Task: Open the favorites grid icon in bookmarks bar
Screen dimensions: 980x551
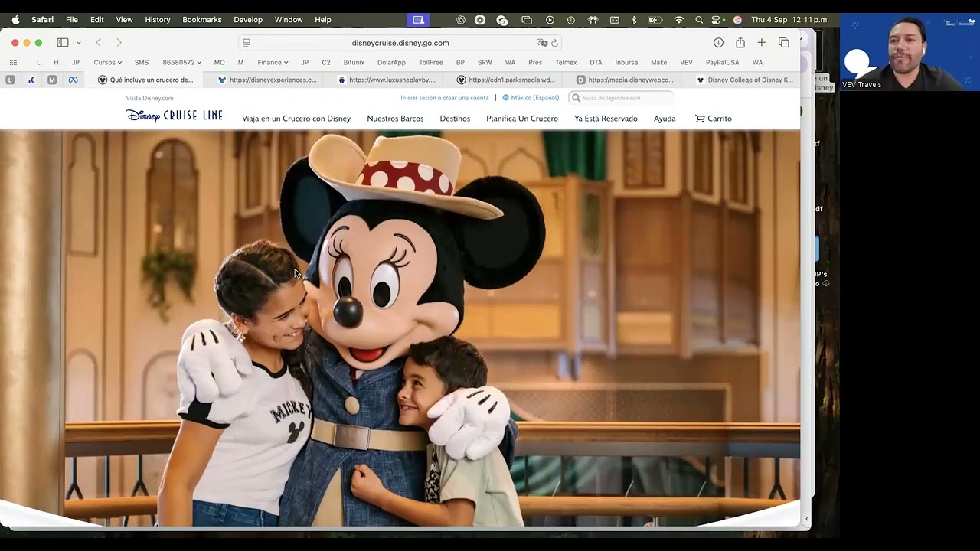Action: 13,63
